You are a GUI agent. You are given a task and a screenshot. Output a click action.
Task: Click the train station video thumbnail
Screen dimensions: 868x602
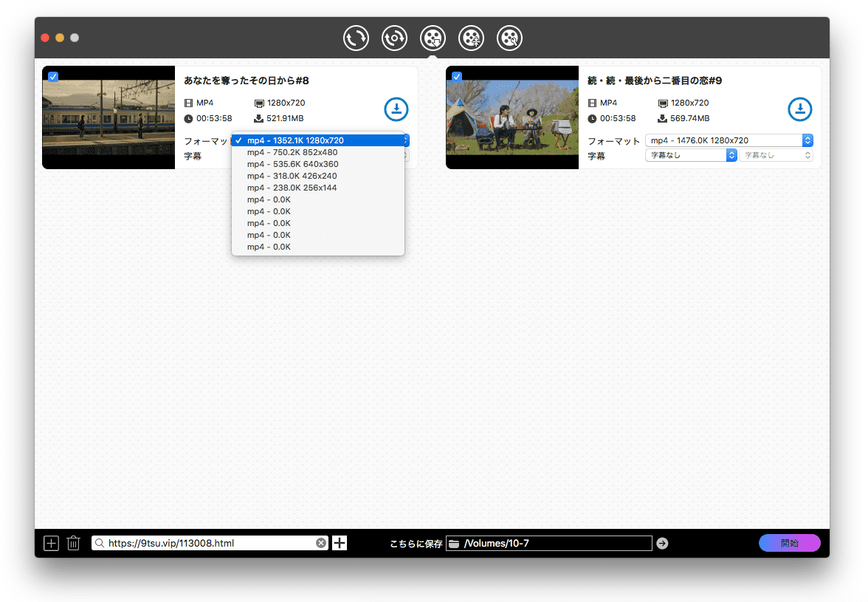[108, 117]
